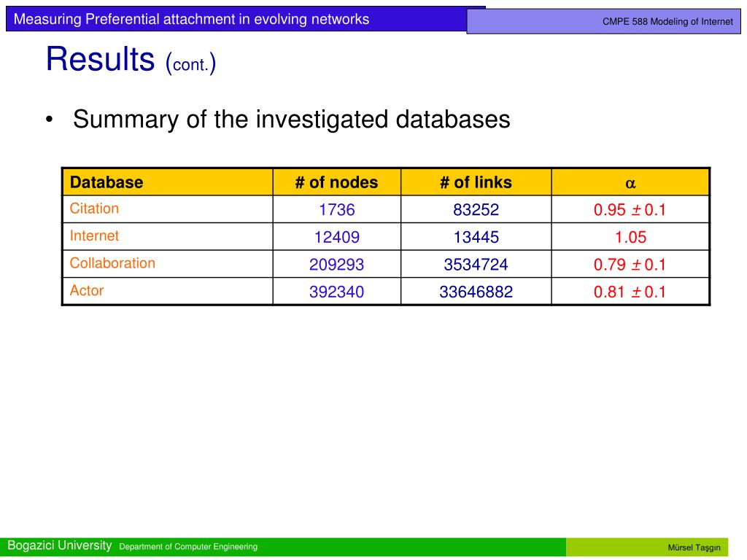Click the author name 'Mürsel Taşgın'
The height and width of the screenshot is (560, 747).
[x=694, y=548]
